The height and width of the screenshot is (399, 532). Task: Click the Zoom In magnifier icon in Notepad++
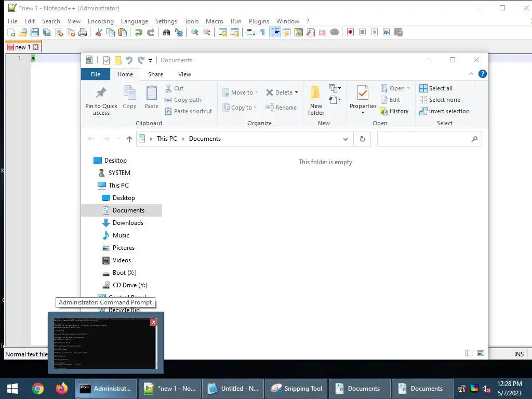coord(195,32)
